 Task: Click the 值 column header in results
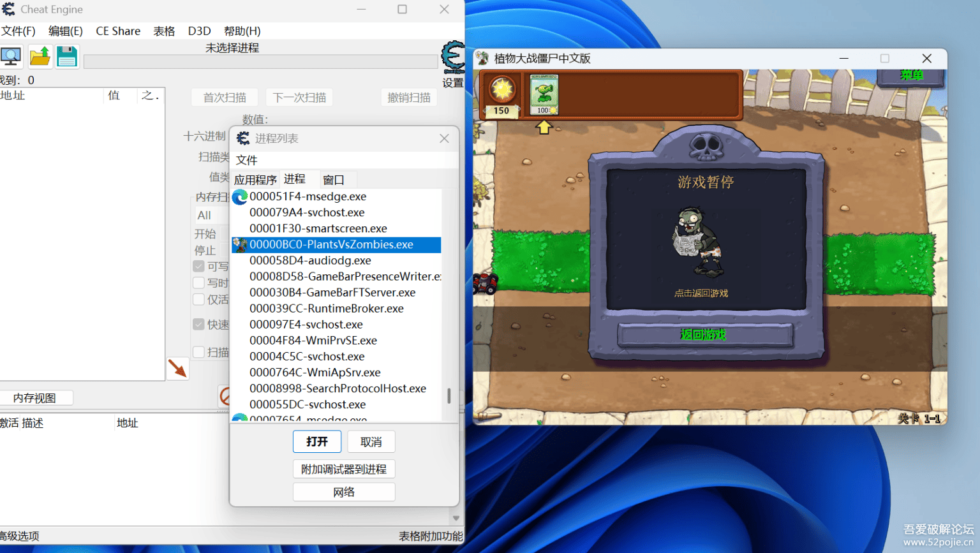114,96
